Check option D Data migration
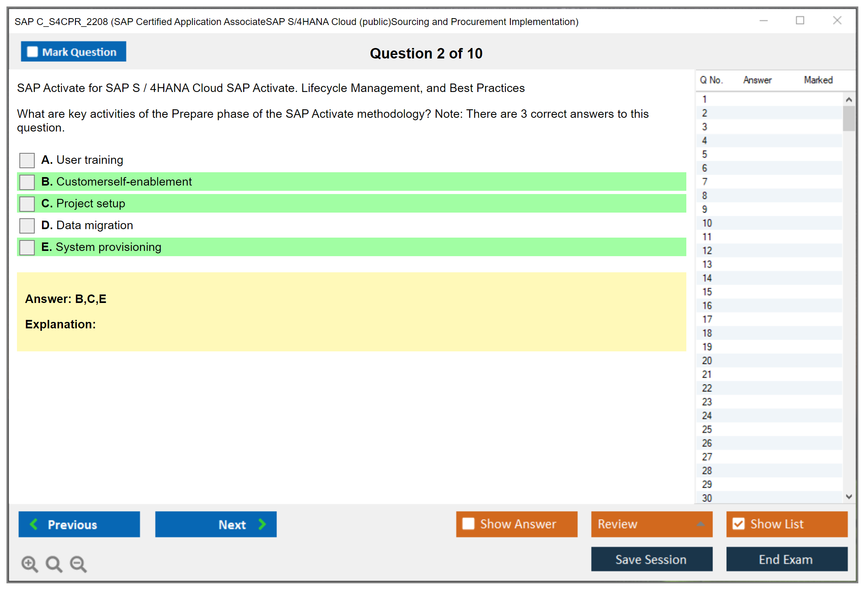The height and width of the screenshot is (593, 868). pos(27,226)
